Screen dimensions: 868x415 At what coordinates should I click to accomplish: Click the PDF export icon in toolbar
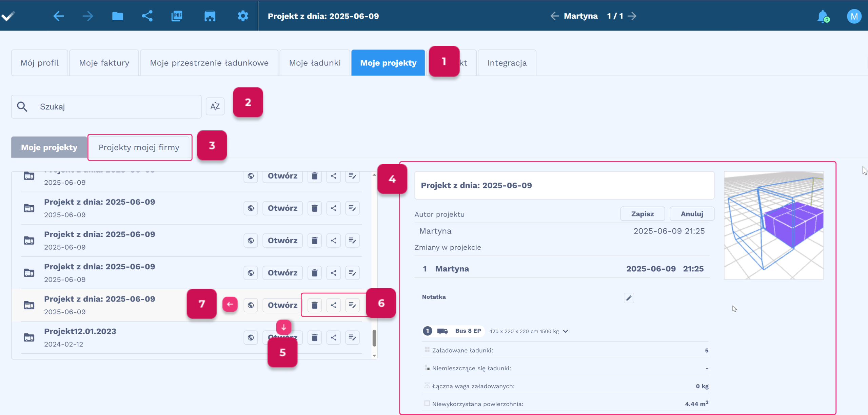pos(177,16)
